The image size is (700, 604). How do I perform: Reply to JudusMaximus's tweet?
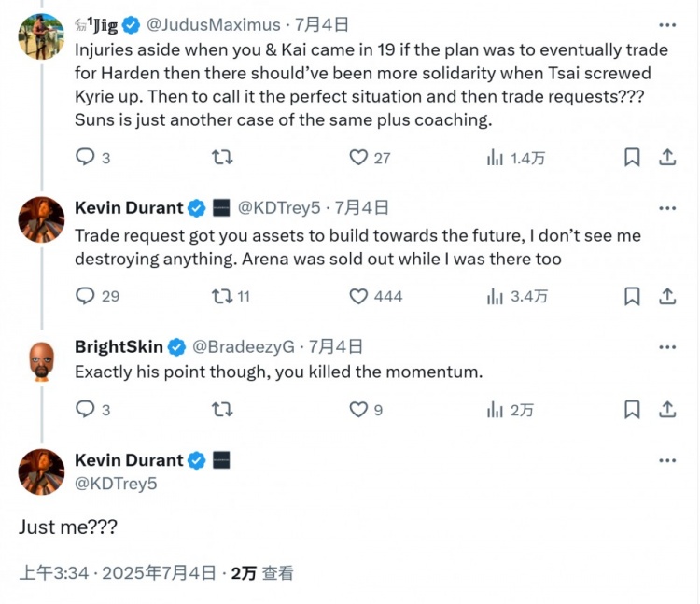point(85,158)
